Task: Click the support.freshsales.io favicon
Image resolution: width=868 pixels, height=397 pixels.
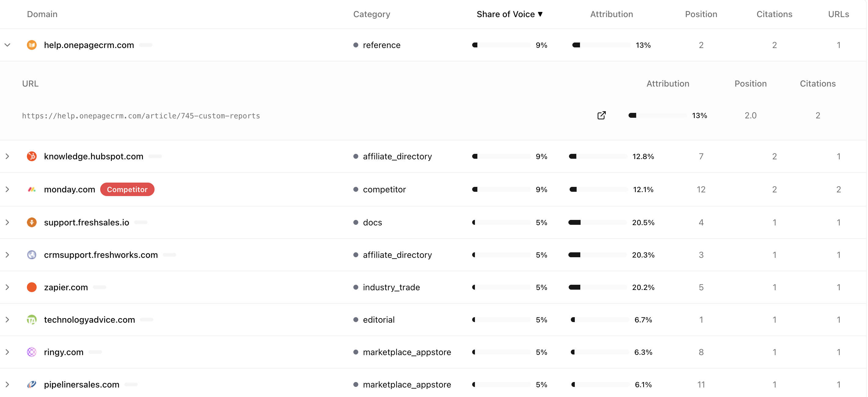Action: point(32,222)
